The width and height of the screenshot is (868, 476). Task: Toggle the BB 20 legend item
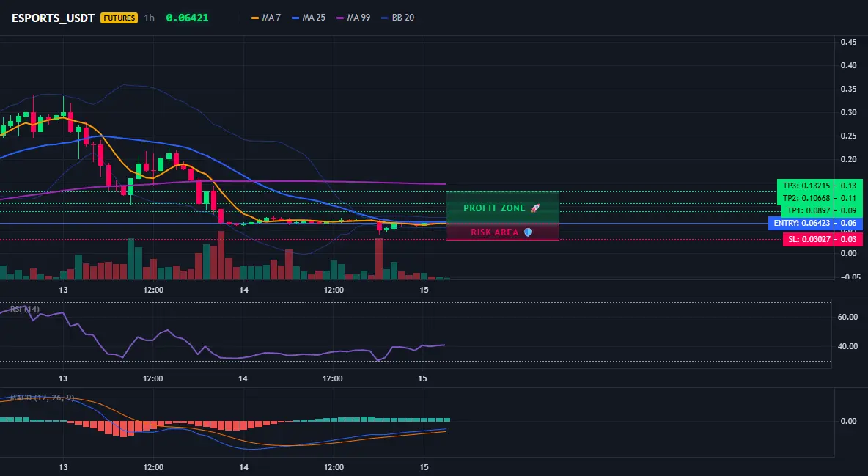pos(397,18)
